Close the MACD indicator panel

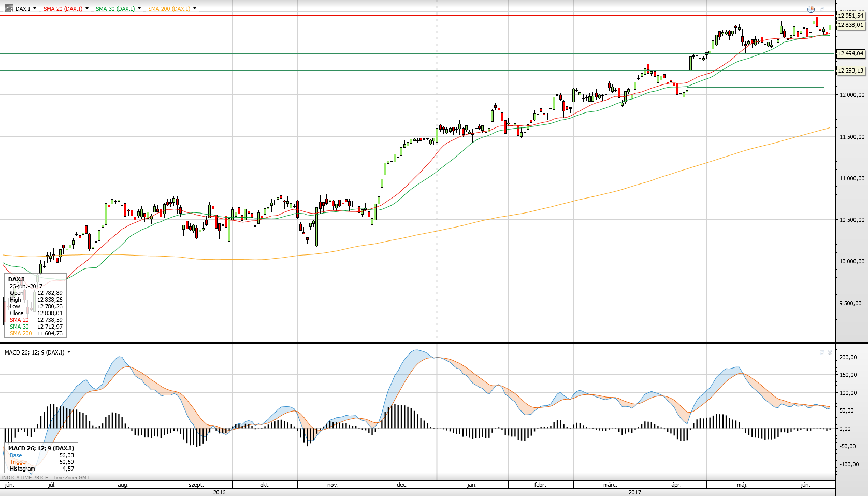point(830,353)
